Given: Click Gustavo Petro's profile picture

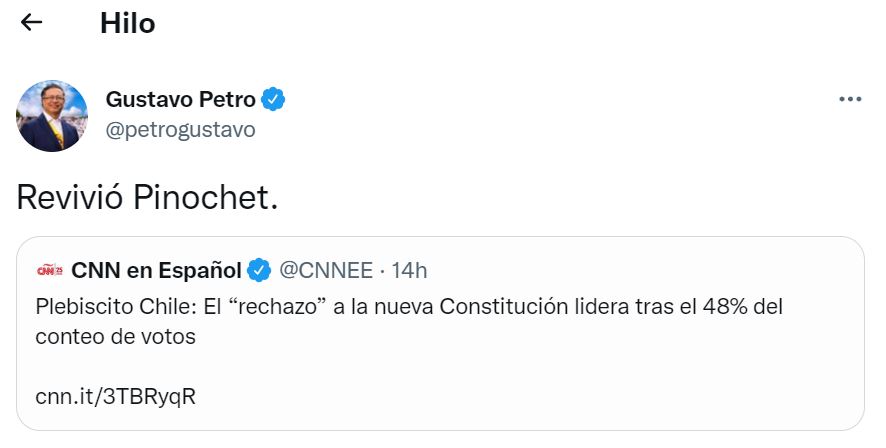Looking at the screenshot, I should [x=53, y=116].
